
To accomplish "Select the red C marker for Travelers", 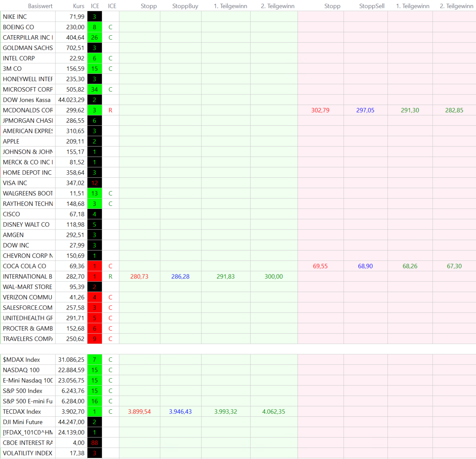I will pyautogui.click(x=111, y=339).
